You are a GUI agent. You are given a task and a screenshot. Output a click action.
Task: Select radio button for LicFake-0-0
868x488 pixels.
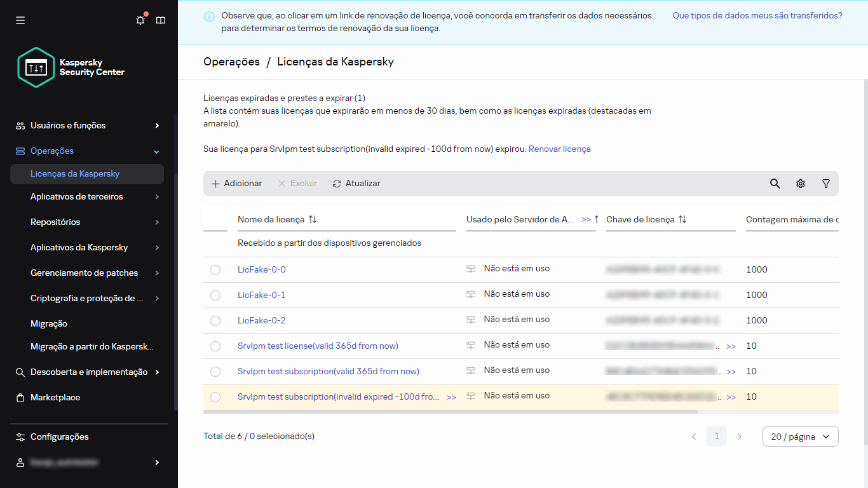pos(215,270)
